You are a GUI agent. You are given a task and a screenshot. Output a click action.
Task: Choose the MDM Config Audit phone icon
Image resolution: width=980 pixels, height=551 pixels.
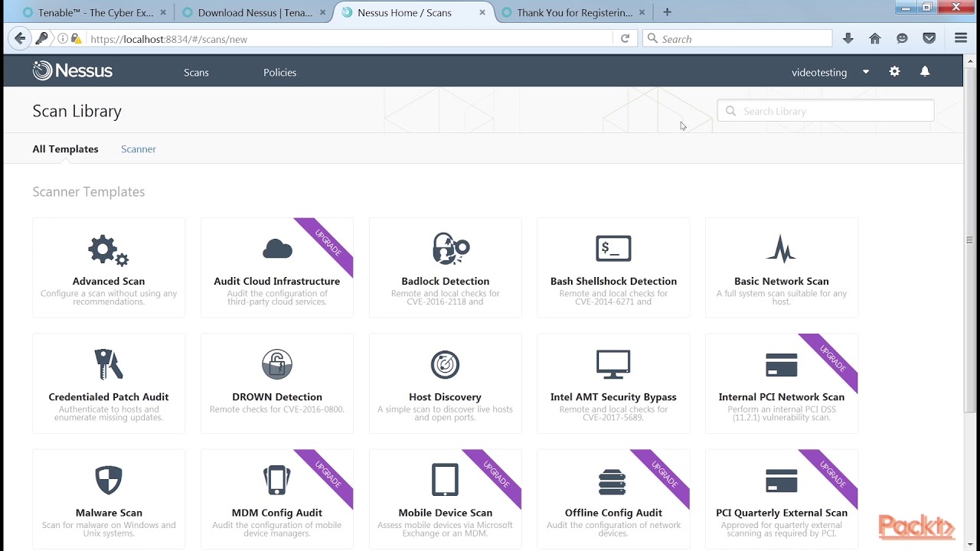coord(277,481)
